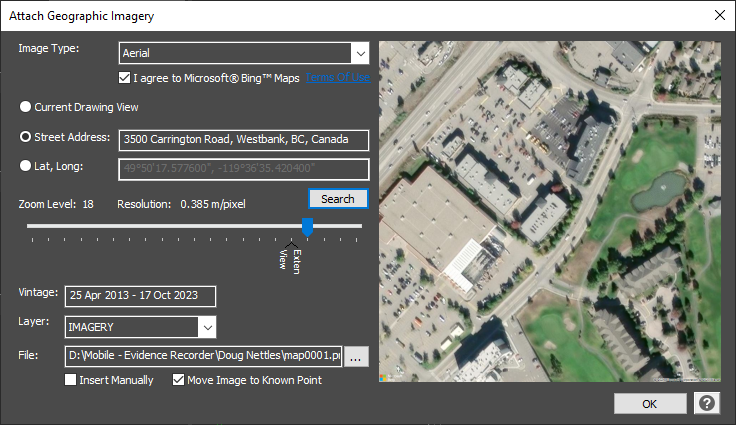Click the Zoom Level slider handle
The width and height of the screenshot is (736, 425).
click(x=307, y=227)
